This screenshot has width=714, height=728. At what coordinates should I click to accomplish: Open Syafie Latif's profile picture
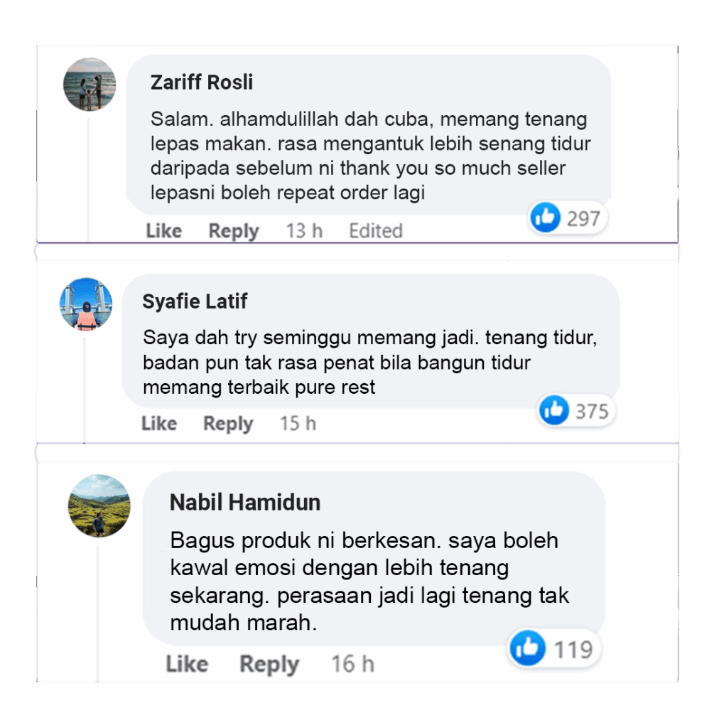pos(86,304)
